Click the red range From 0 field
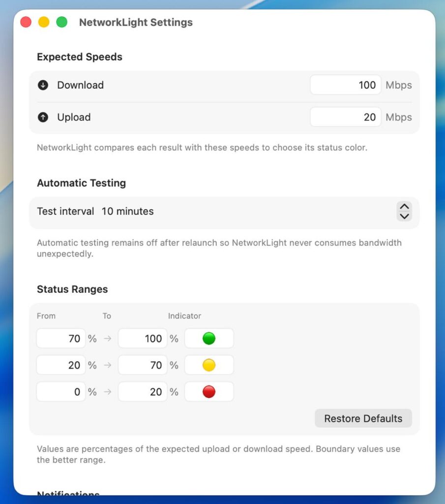This screenshot has height=504, width=445. point(61,392)
